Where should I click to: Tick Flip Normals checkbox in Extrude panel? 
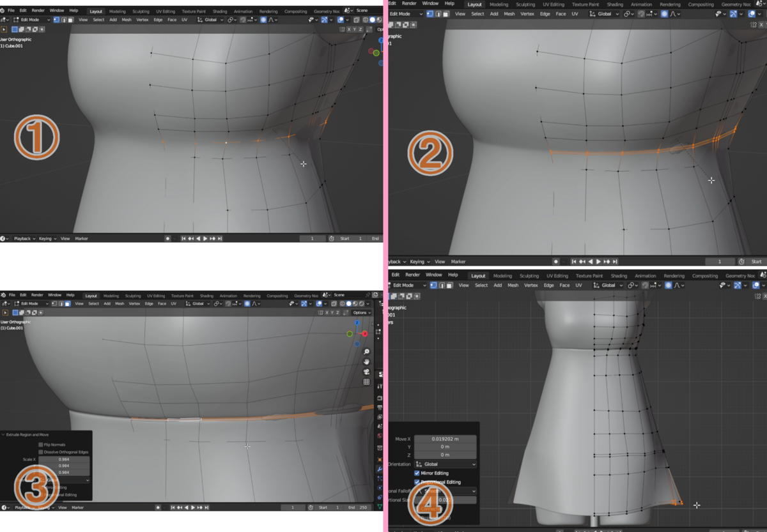[41, 445]
